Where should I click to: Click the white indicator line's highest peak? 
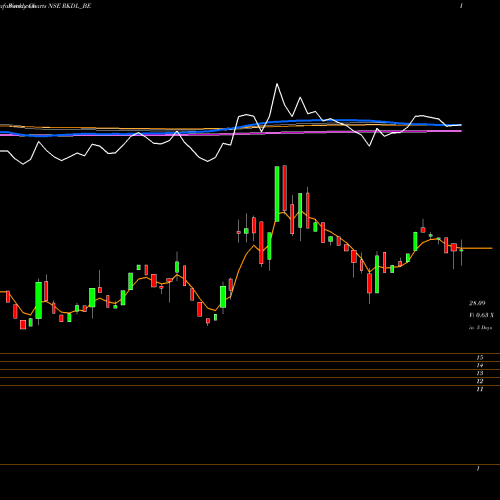(x=277, y=84)
